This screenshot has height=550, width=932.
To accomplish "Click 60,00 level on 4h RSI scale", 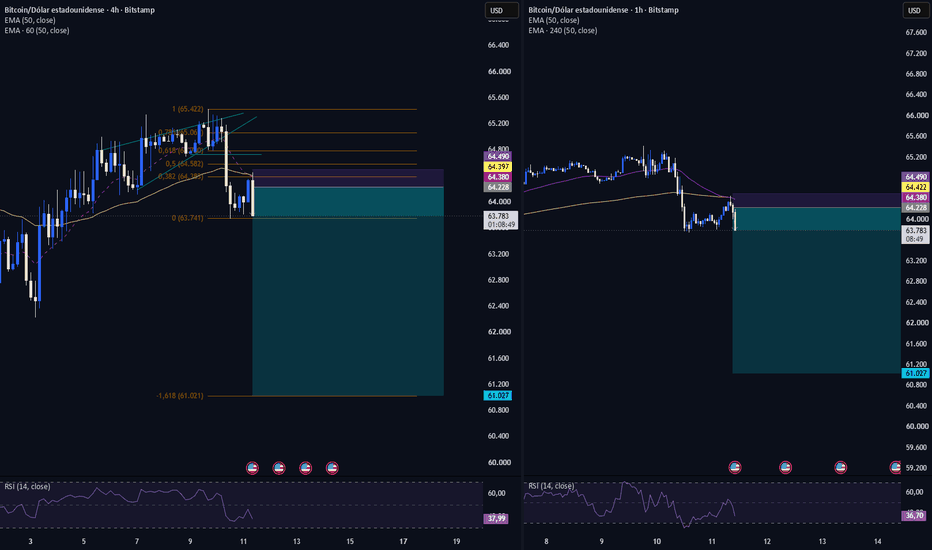I will pos(496,493).
